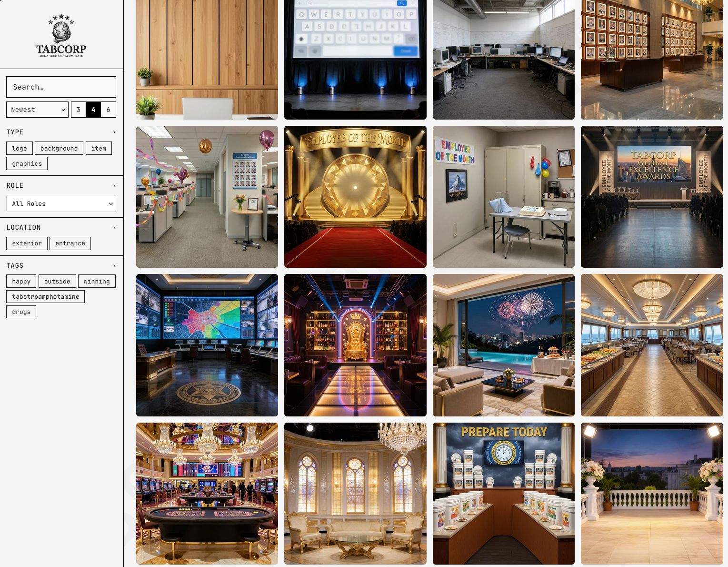Collapse the TAGS filter section
This screenshot has height=567, width=728.
114,265
